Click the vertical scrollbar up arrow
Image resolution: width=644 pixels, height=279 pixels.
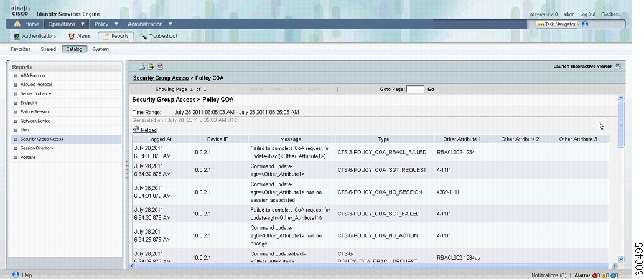621,98
